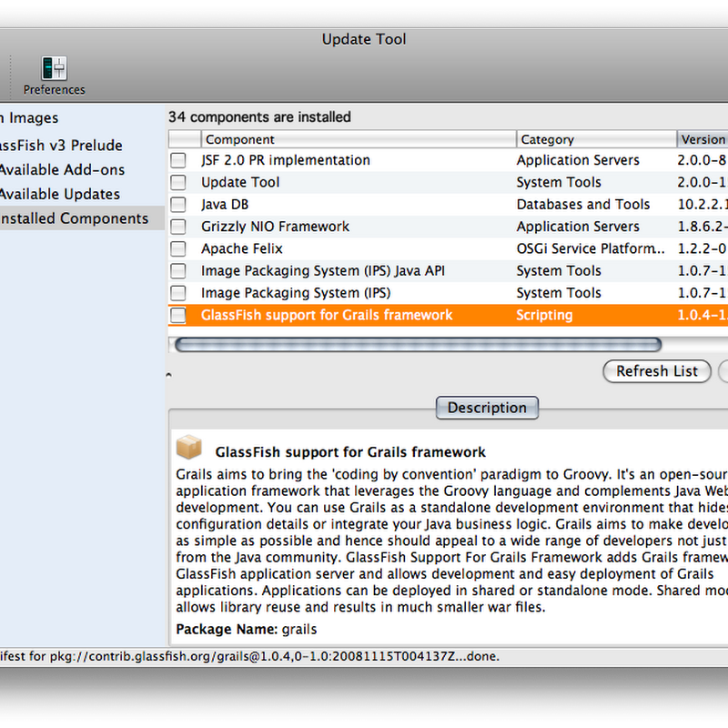Click the Package Name: grails text

247,630
